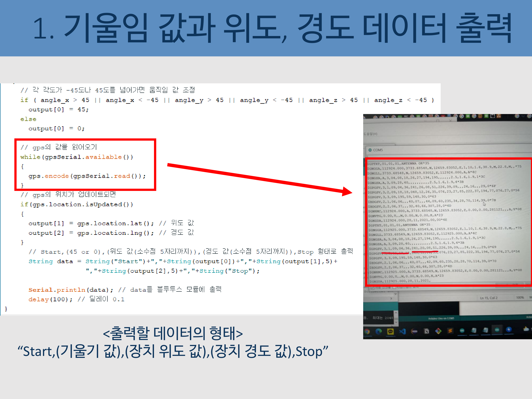
Task: Launch Microsoft Edge in the taskbar
Action: point(379,332)
